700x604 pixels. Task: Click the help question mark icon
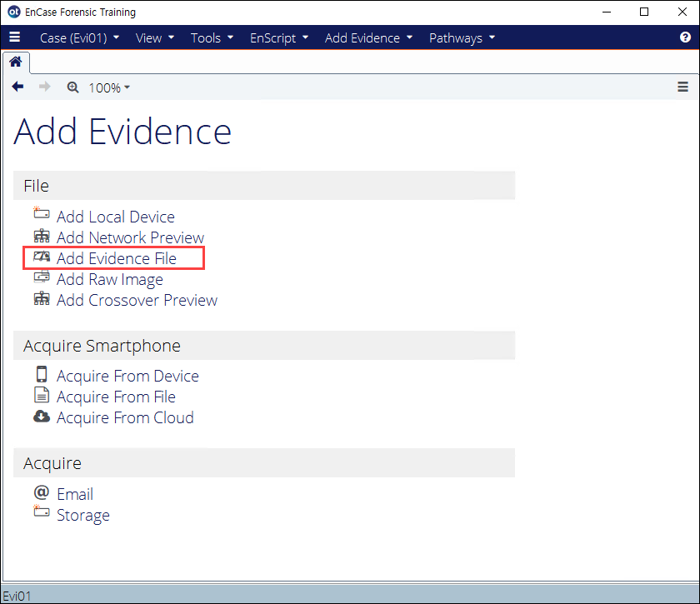point(685,37)
